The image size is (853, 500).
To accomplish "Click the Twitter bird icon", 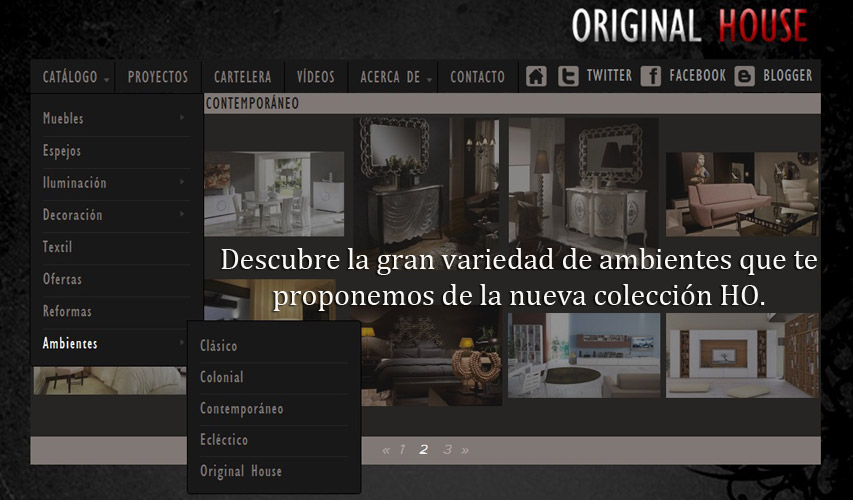I will (568, 76).
